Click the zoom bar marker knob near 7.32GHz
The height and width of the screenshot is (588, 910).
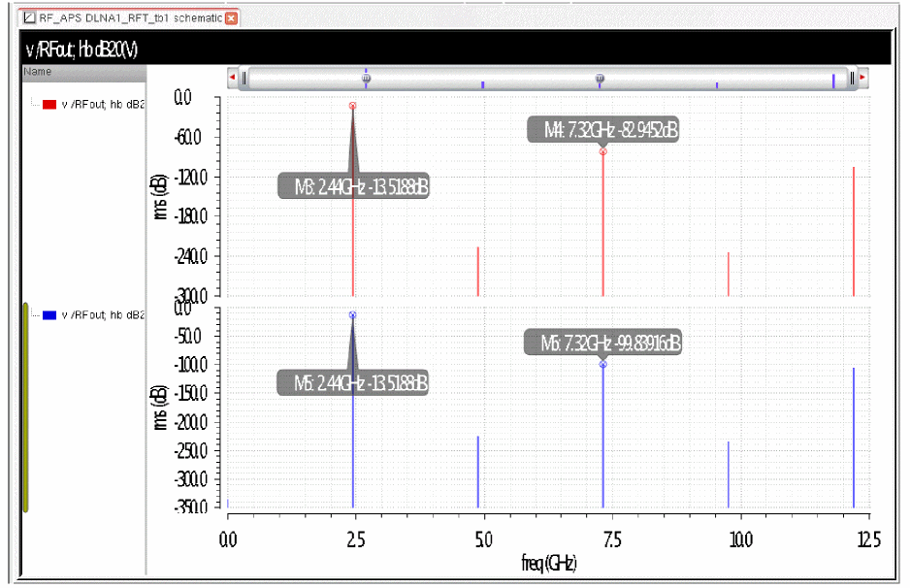point(600,78)
